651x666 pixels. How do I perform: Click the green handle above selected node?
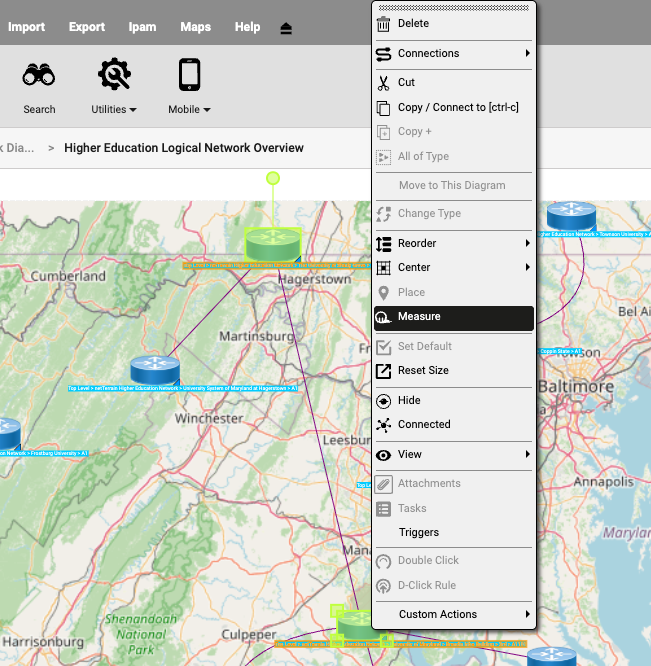(x=273, y=178)
